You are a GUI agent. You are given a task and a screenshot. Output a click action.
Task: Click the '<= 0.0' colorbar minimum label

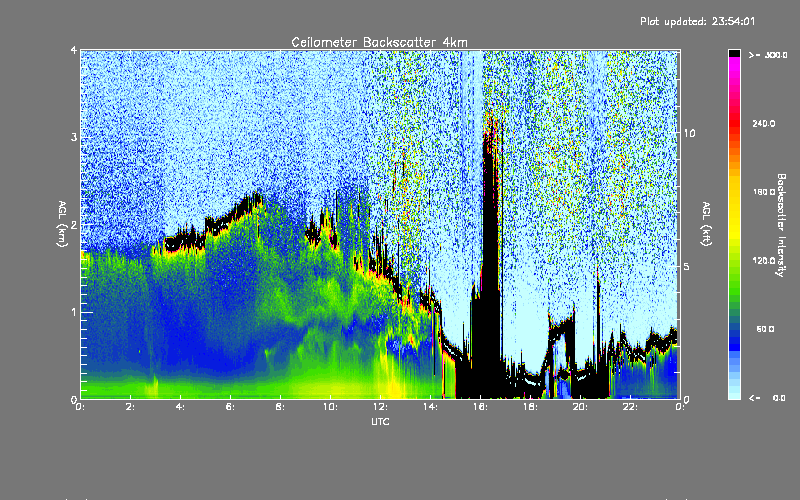[767, 398]
